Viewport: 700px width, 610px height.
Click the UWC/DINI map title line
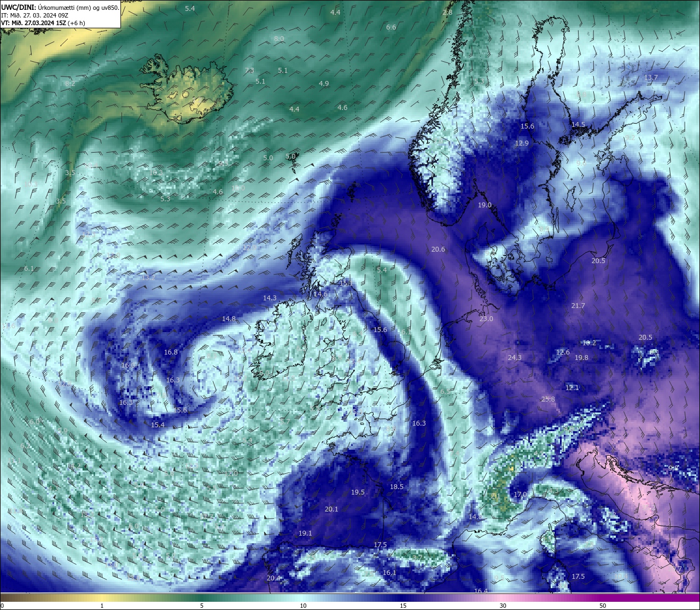click(x=60, y=8)
